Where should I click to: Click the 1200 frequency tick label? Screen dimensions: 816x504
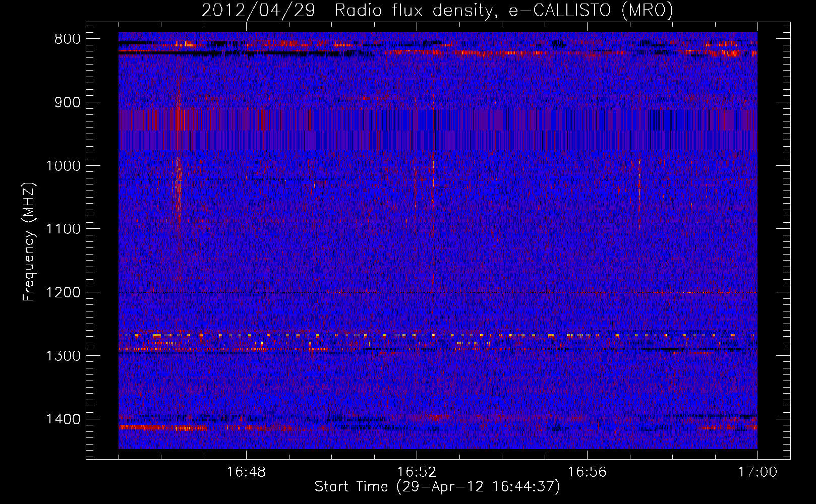(63, 292)
